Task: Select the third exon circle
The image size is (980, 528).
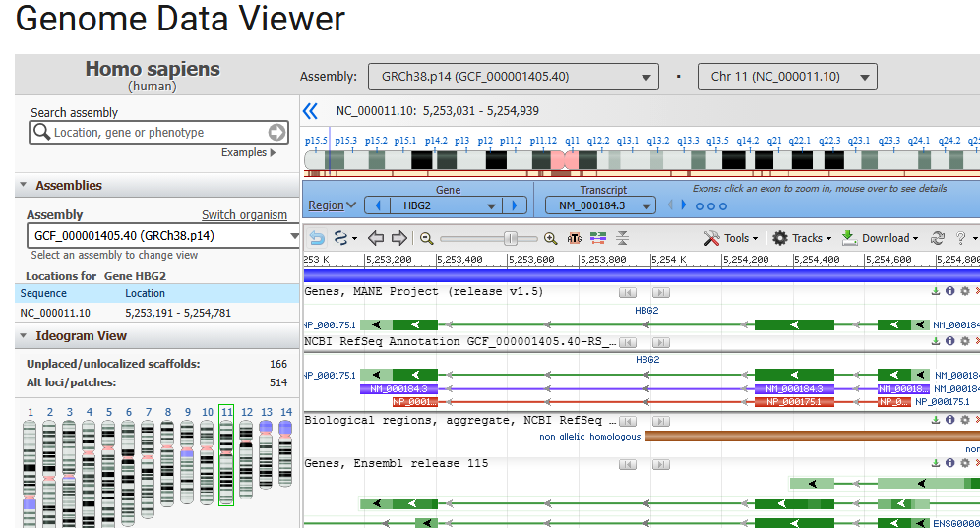Action: [723, 206]
